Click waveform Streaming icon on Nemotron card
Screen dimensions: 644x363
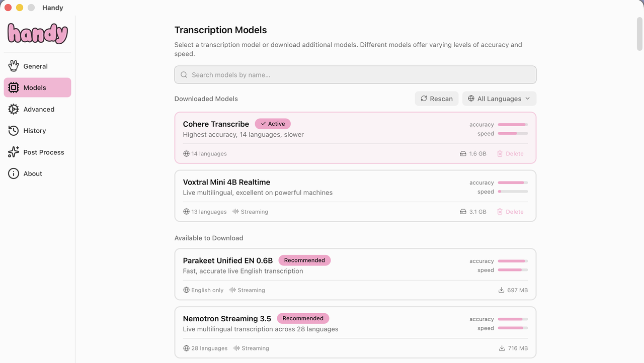tap(237, 348)
